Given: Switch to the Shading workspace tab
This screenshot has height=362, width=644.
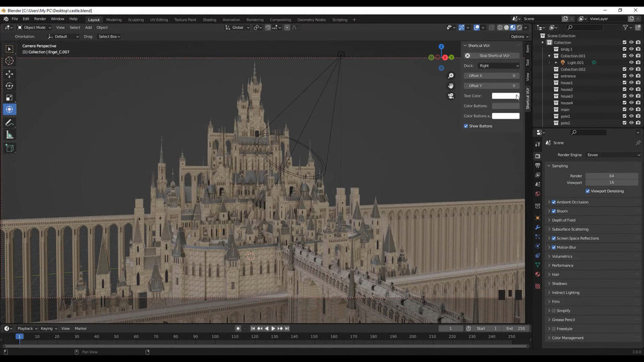Looking at the screenshot, I should [209, 19].
